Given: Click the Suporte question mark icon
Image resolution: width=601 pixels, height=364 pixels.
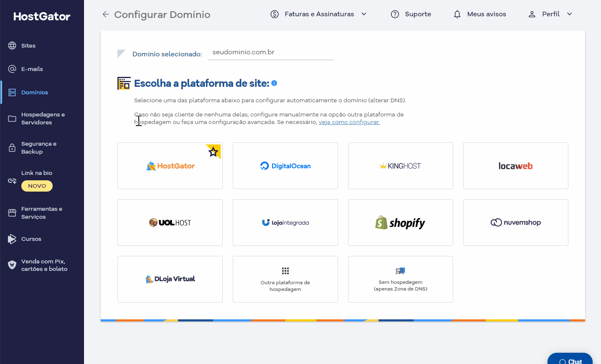Looking at the screenshot, I should coord(395,14).
